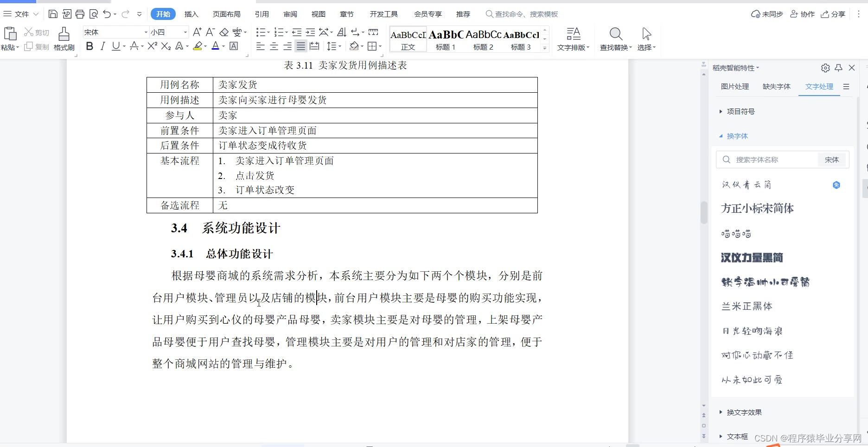Image resolution: width=868 pixels, height=447 pixels.
Task: Click the 查找替换 button
Action: tap(616, 39)
